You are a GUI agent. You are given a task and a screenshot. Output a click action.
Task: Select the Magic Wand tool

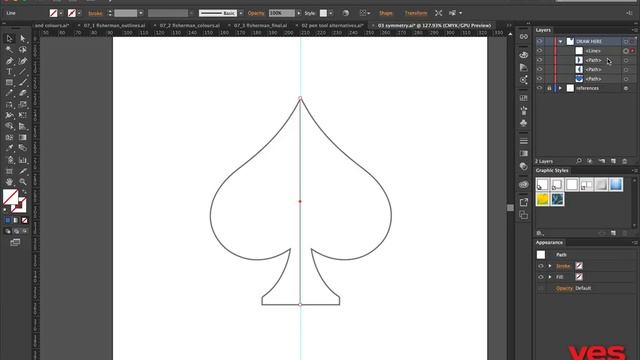pyautogui.click(x=9, y=49)
